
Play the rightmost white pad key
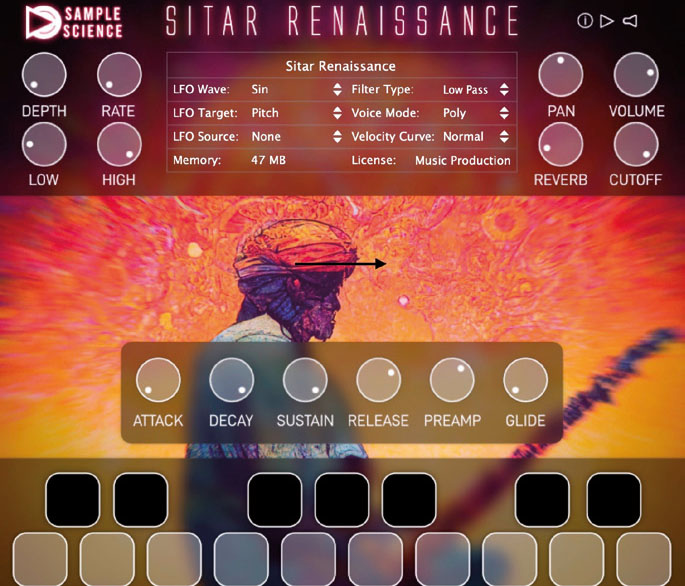click(643, 559)
